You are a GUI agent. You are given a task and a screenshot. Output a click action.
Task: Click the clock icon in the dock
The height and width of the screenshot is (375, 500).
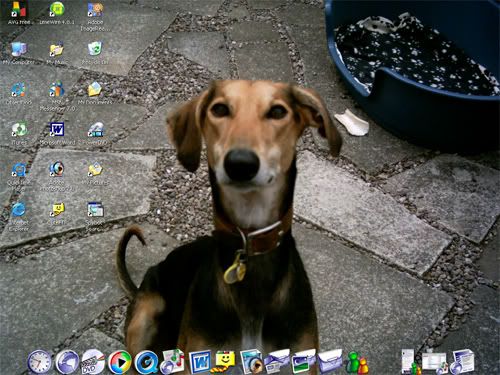click(40, 361)
